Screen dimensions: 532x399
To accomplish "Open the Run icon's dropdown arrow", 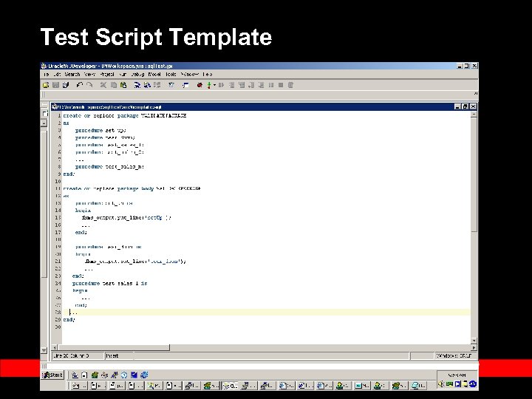I will pos(214,85).
